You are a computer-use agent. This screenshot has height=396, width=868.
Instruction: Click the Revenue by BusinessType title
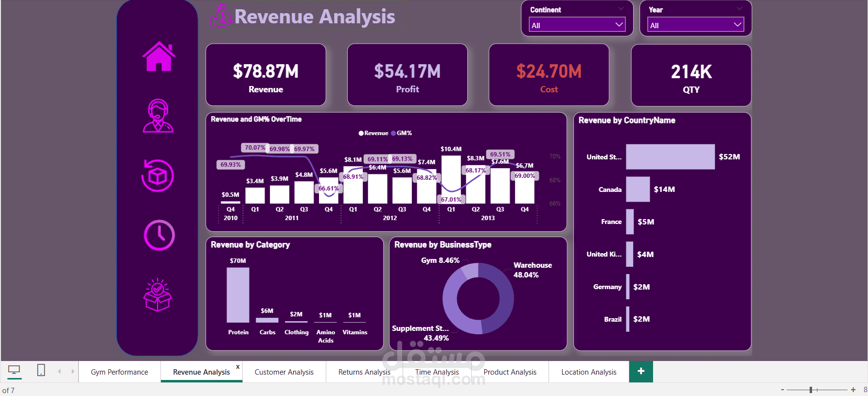coord(443,244)
